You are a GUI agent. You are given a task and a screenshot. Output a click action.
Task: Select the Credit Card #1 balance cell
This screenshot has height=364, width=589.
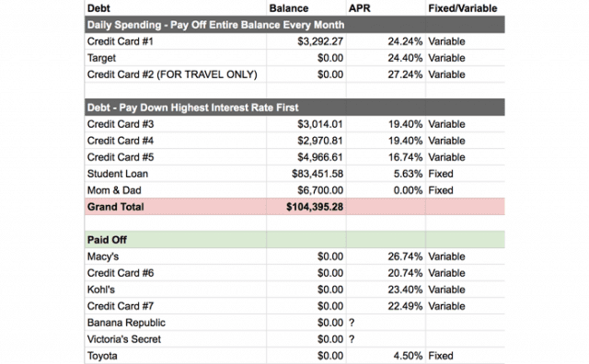[306, 41]
